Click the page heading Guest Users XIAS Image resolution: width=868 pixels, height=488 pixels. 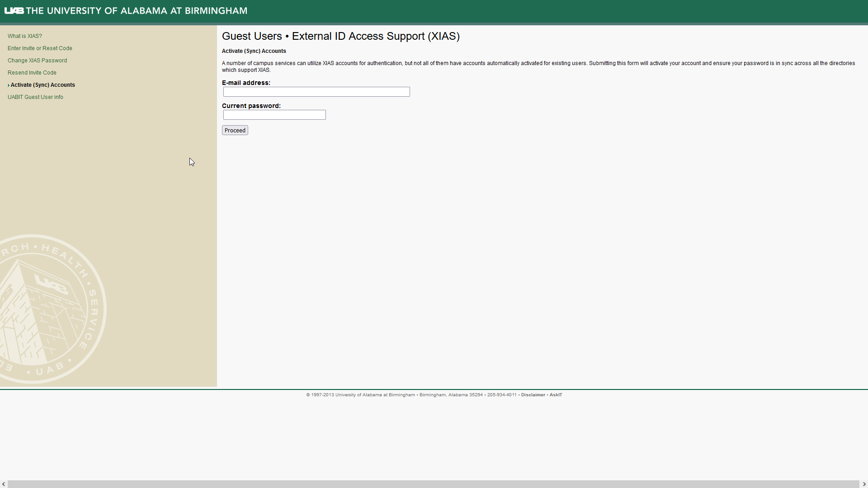(341, 36)
